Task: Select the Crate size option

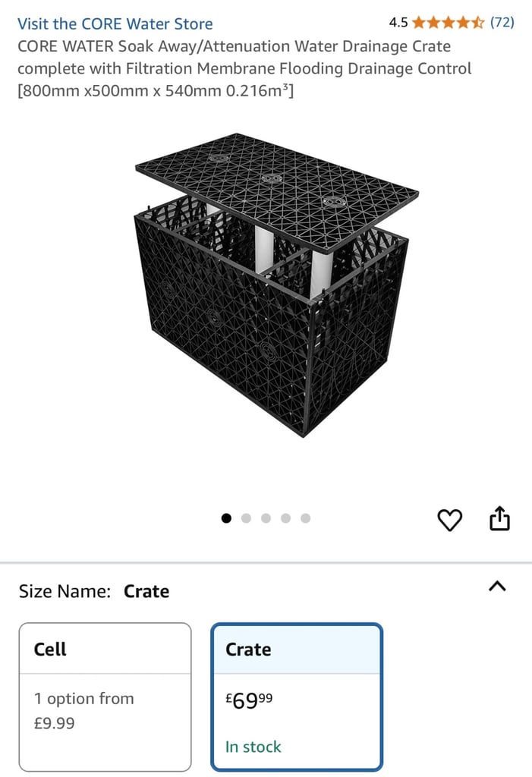Action: [x=297, y=697]
